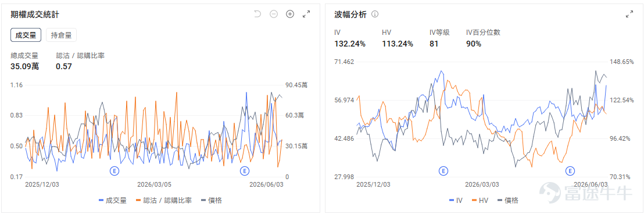Select the 成交量 tab
Viewport: 644px width, 214px height.
(x=26, y=35)
